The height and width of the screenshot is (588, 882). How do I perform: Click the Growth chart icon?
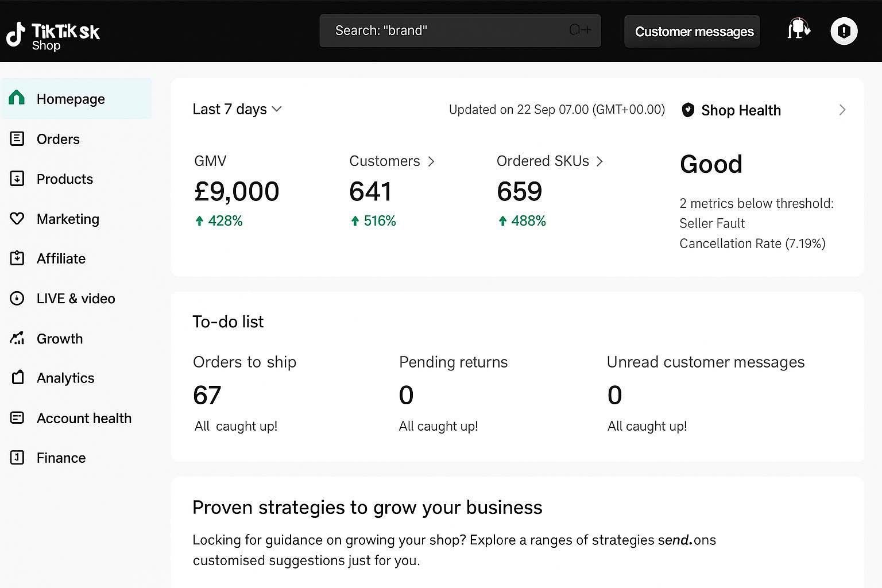coord(17,338)
